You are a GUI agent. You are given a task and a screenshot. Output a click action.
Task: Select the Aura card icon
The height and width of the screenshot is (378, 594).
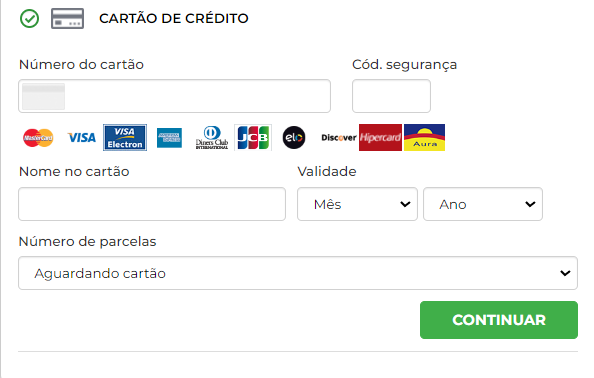424,137
